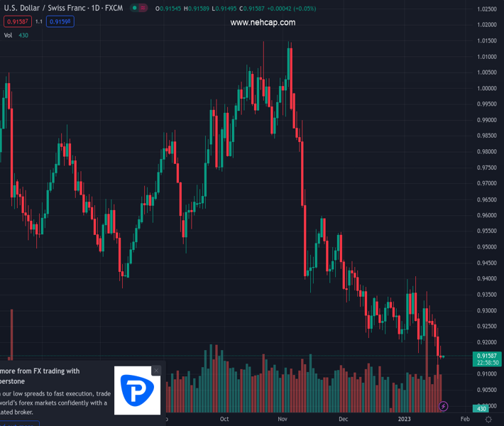The height and width of the screenshot is (426, 504).
Task: Click the Vol value 430 in legend
Action: click(x=23, y=35)
